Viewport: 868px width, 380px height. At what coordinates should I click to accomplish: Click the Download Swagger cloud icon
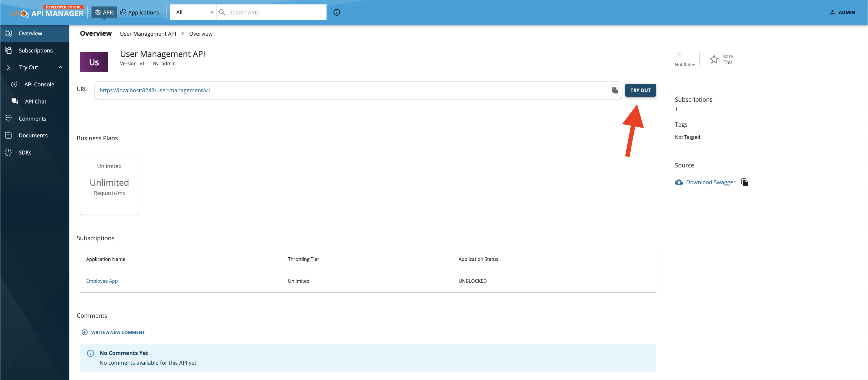[679, 182]
